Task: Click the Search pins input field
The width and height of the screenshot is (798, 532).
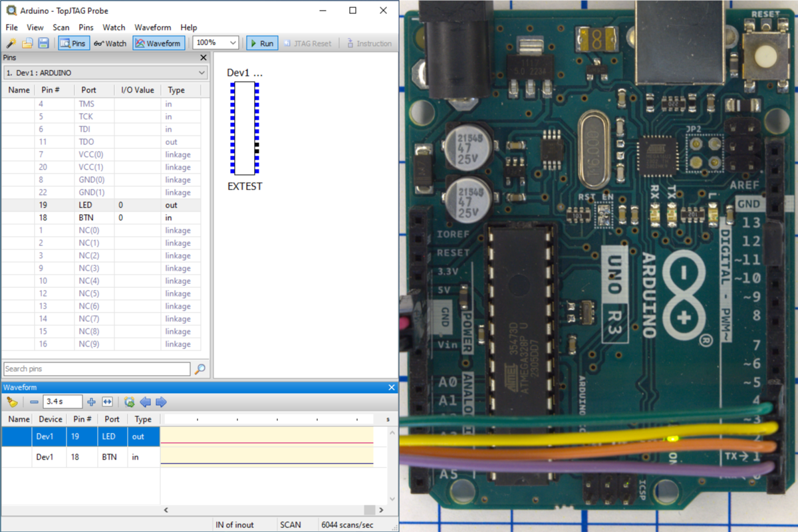Action: coord(96,368)
